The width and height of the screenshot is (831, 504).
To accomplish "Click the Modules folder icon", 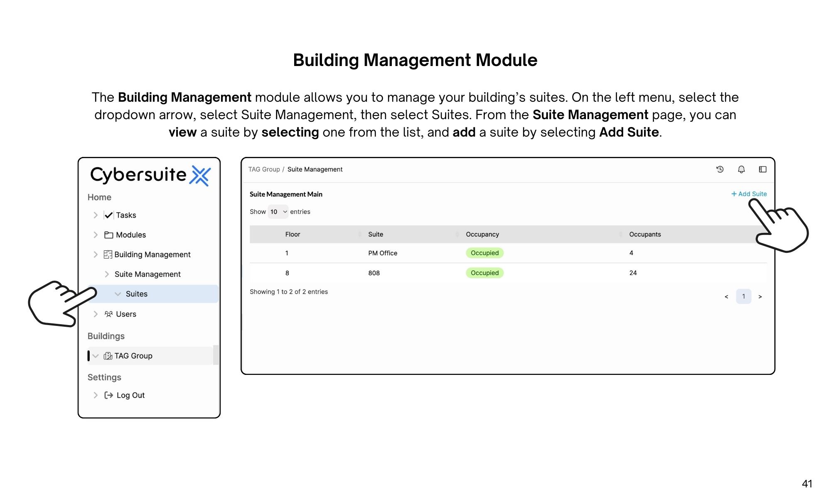I will coord(109,235).
